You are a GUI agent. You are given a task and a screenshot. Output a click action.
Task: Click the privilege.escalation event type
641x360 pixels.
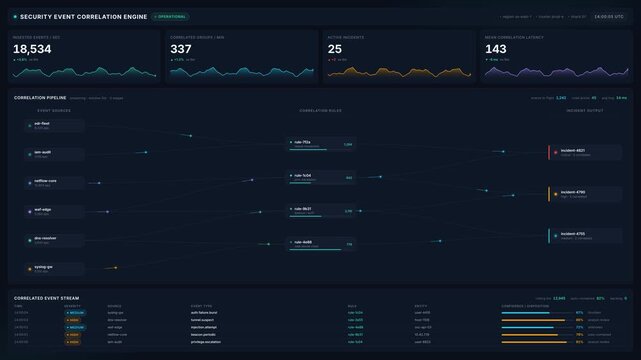[206, 342]
